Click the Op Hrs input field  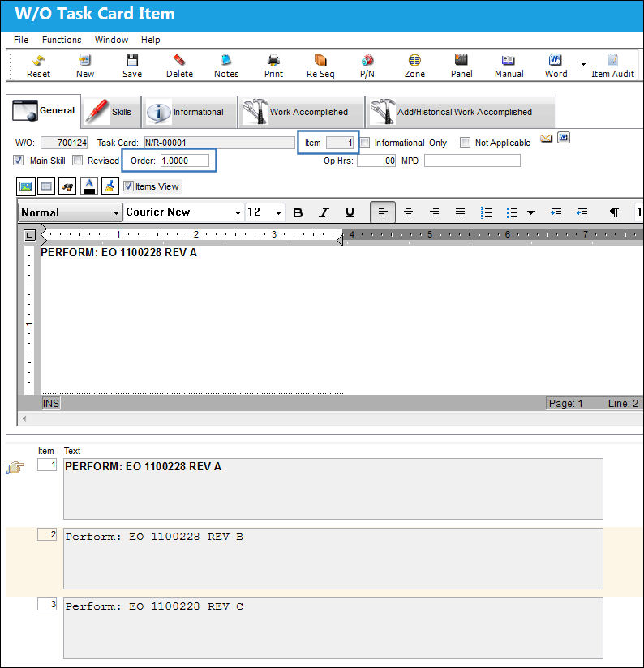tap(376, 161)
